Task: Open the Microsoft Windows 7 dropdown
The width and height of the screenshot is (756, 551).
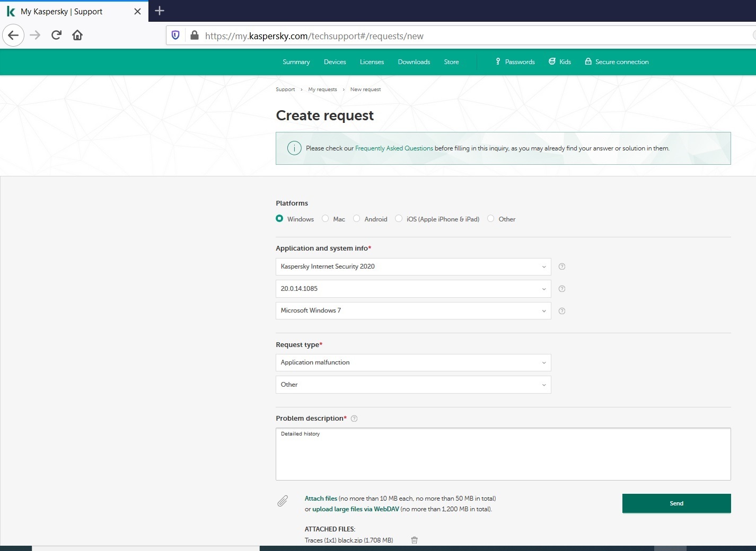Action: tap(414, 310)
